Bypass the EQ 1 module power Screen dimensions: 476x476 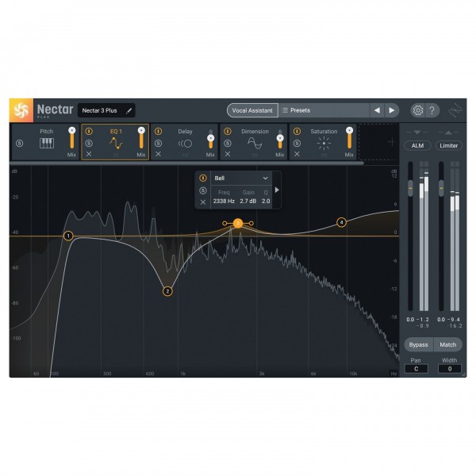pyautogui.click(x=89, y=131)
